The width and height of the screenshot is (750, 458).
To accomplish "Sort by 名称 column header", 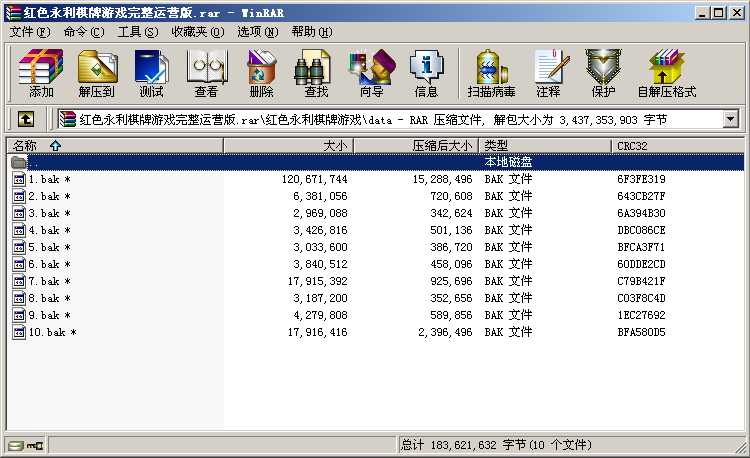I will (x=115, y=145).
